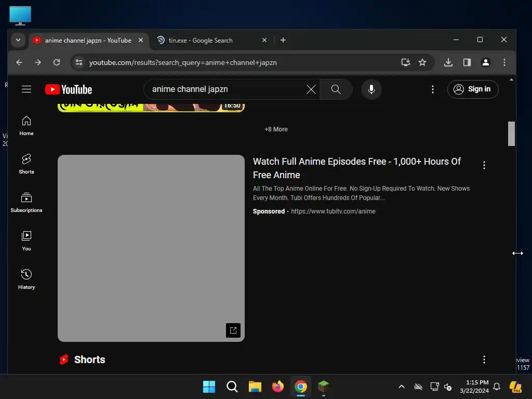Open the YouTube hamburger guide menu
The image size is (532, 399).
[x=26, y=89]
